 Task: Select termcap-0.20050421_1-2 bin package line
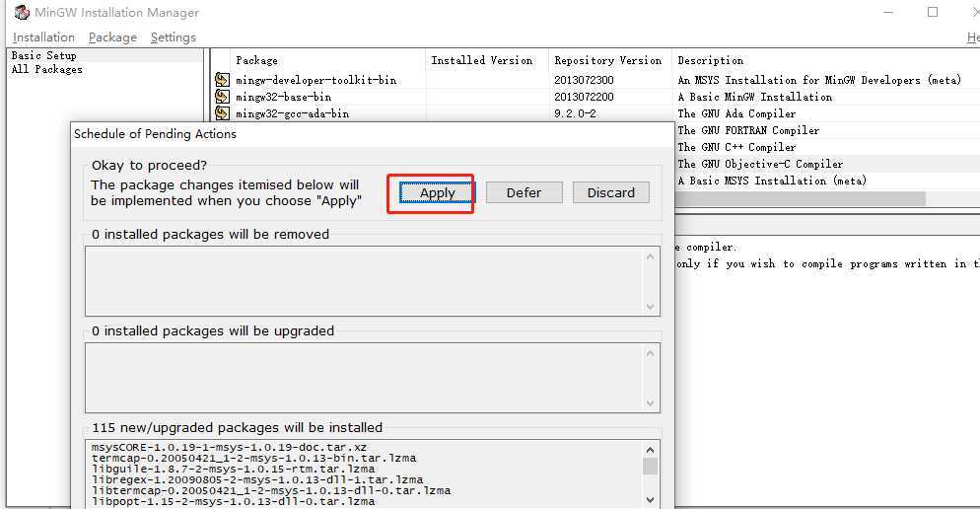click(x=253, y=458)
